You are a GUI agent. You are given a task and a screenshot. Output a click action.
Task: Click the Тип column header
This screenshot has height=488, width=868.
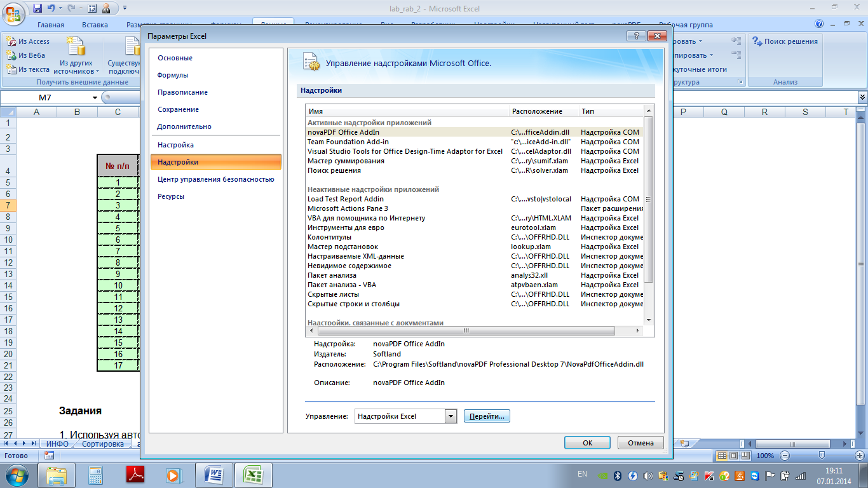611,111
